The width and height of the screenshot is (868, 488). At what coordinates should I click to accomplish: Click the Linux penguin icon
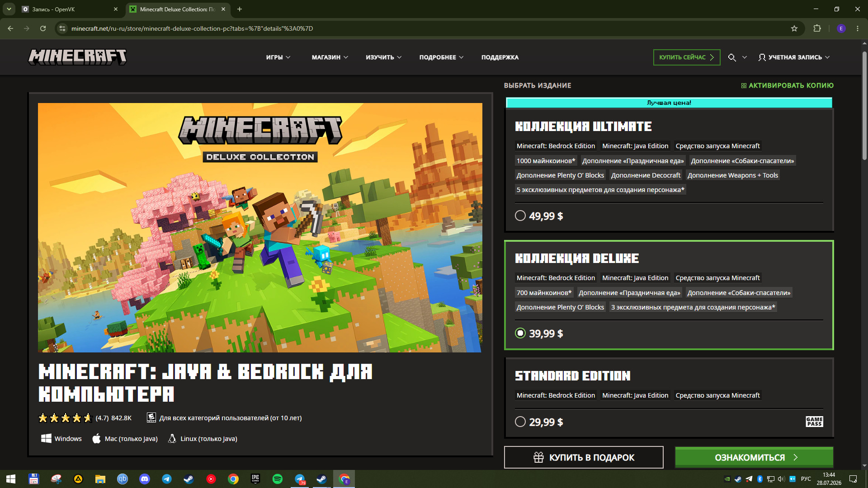coord(172,438)
